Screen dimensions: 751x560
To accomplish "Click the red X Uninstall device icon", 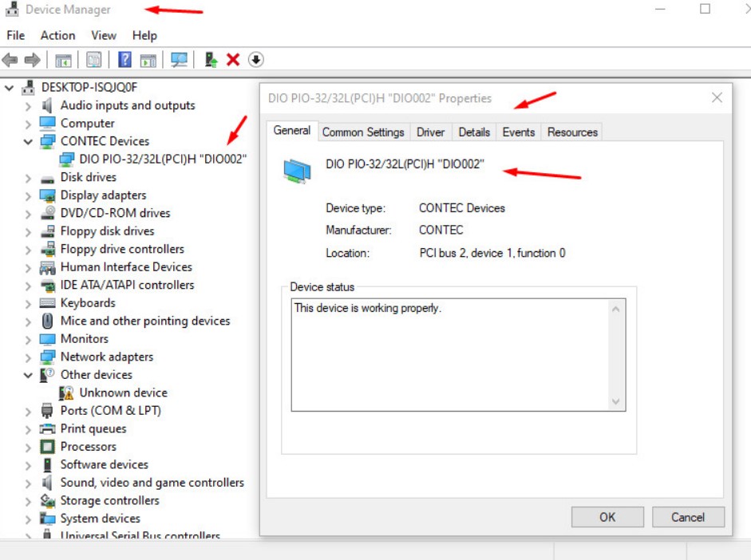I will (233, 60).
